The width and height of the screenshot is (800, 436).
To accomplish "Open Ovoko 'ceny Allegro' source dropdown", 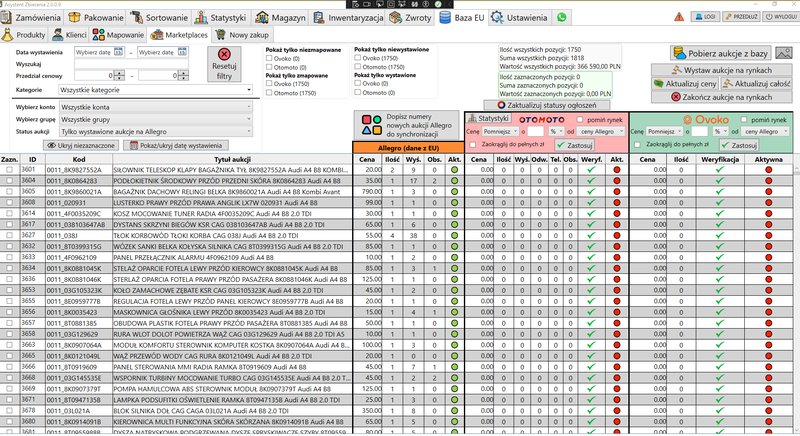I will pos(766,132).
